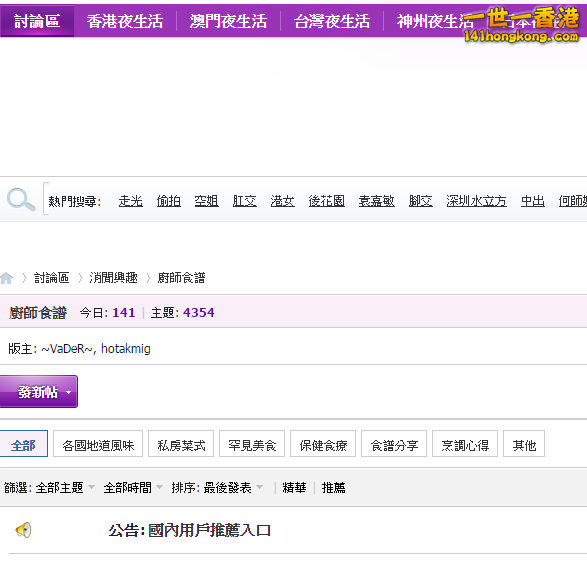Select the 保健食療 category tab
587x563 pixels.
(x=323, y=444)
